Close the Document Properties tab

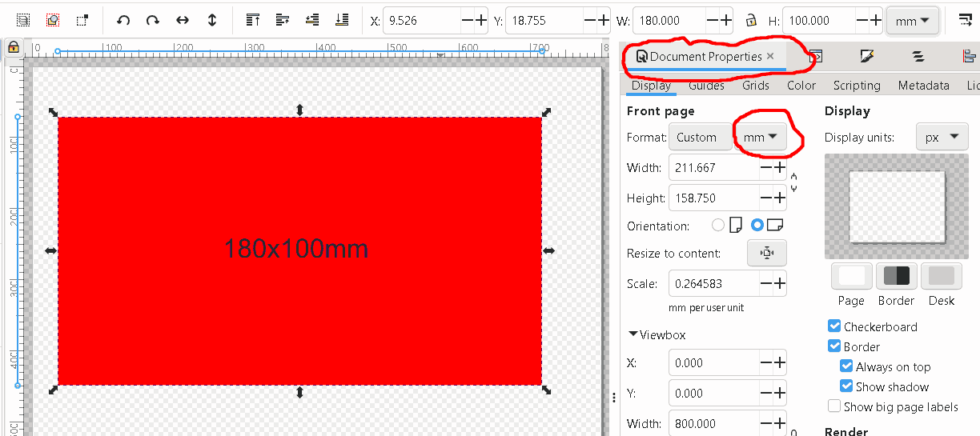(770, 56)
